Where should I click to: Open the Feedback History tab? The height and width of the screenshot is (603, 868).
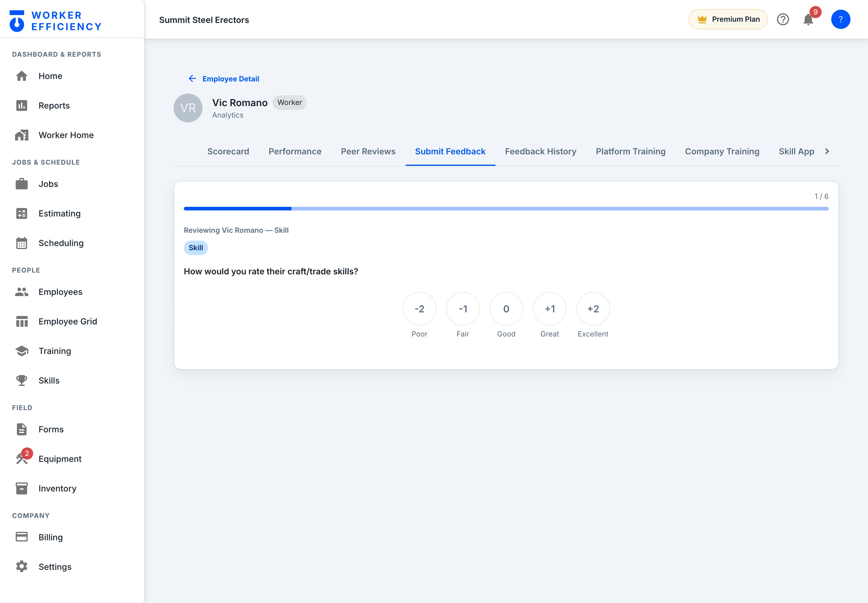tap(540, 152)
